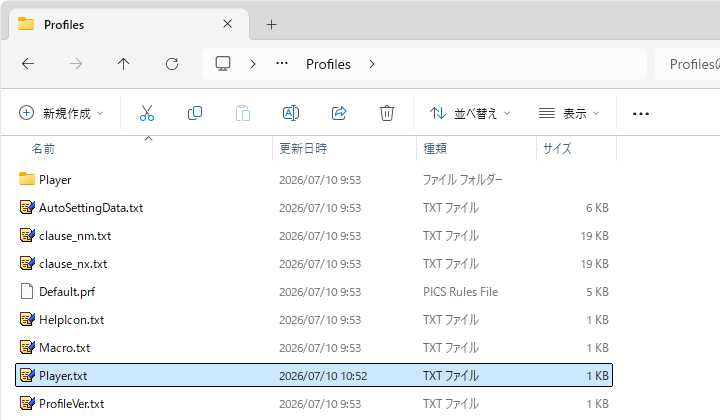Image resolution: width=720 pixels, height=420 pixels.
Task: Click the 5 KB size of Default.prf
Action: tap(597, 292)
